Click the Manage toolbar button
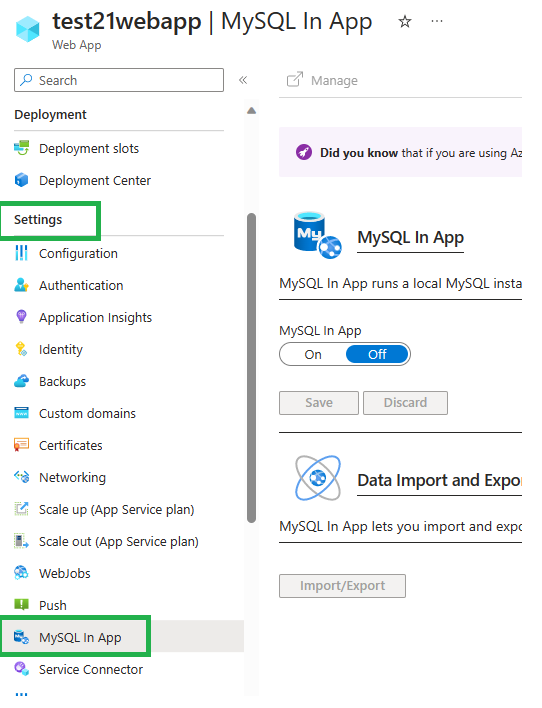Image resolution: width=542 pixels, height=708 pixels. (x=322, y=80)
